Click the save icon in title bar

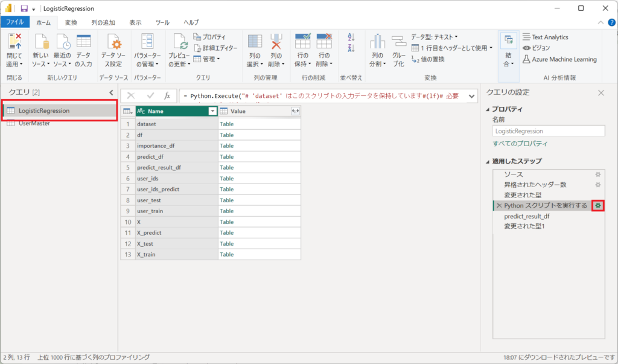pos(24,8)
